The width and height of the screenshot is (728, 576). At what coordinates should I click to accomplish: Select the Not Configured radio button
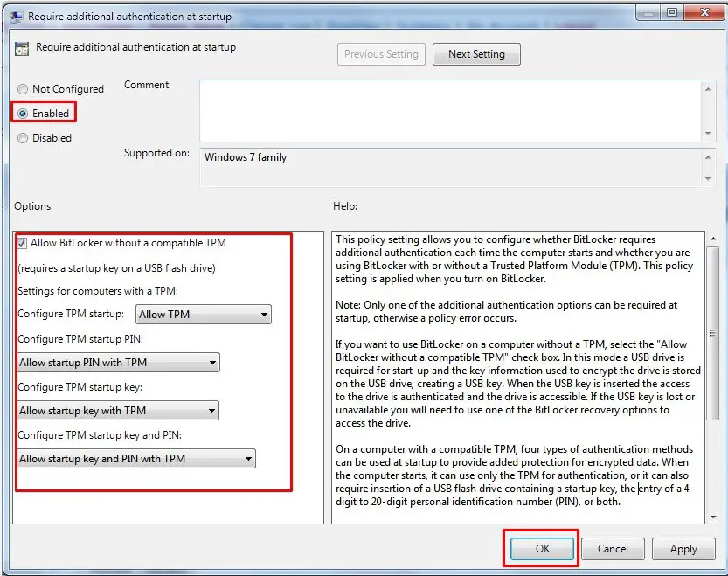tap(23, 89)
